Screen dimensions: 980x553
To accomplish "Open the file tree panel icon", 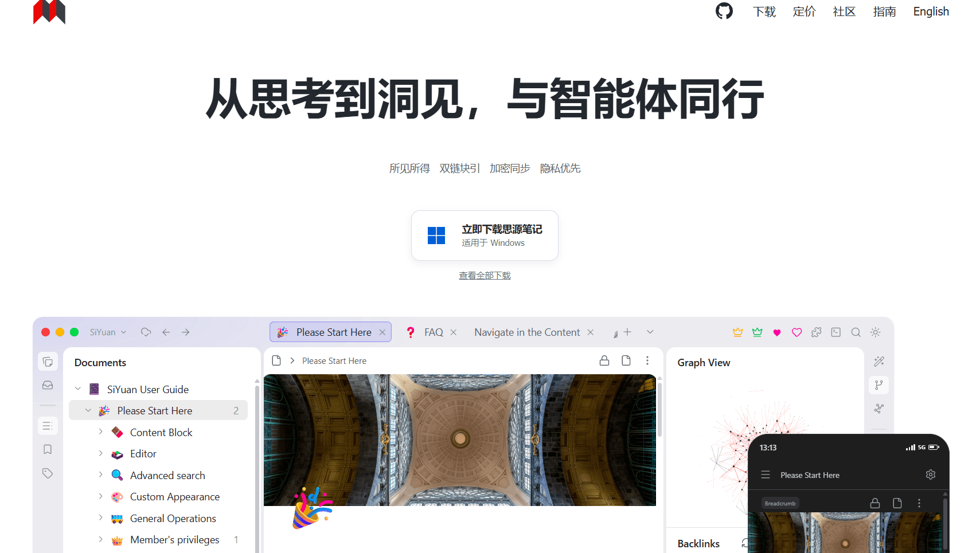I will pos(48,362).
